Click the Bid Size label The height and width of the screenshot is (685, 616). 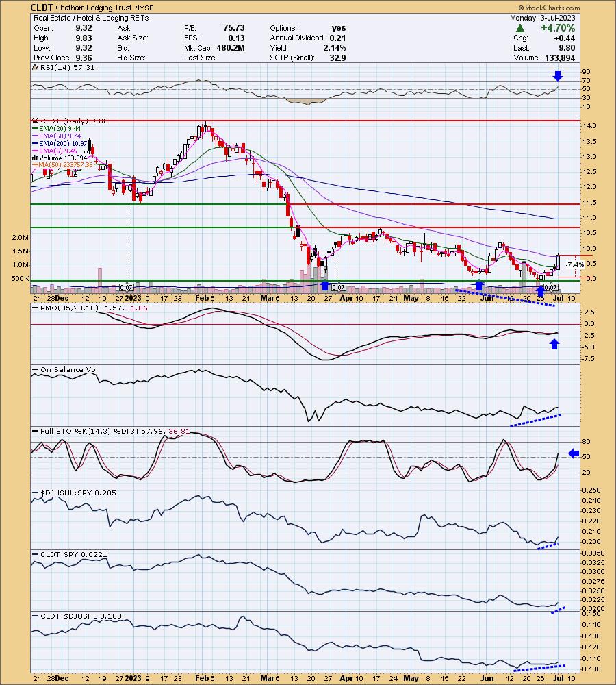(131, 58)
